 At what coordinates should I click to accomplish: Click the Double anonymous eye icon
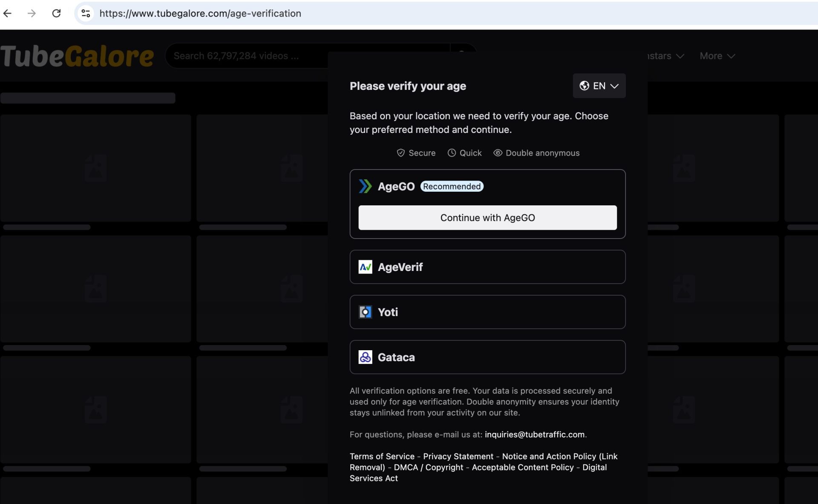[498, 153]
